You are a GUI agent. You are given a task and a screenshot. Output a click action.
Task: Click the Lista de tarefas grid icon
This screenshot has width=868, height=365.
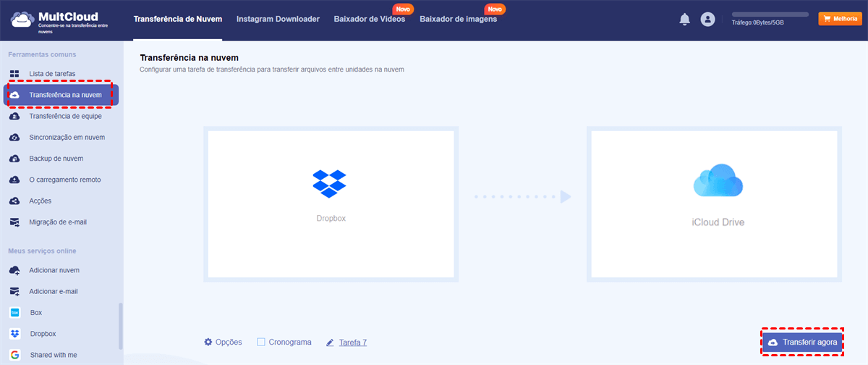(14, 74)
